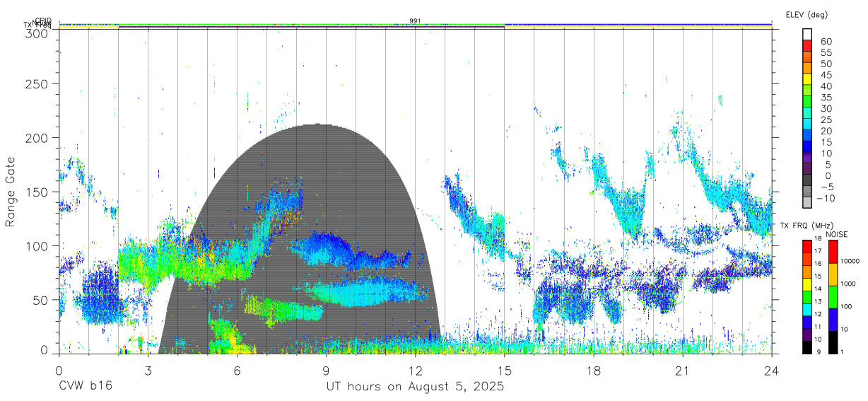Click the 6 tick on UT hours axis
The width and height of the screenshot is (868, 401).
pyautogui.click(x=237, y=371)
